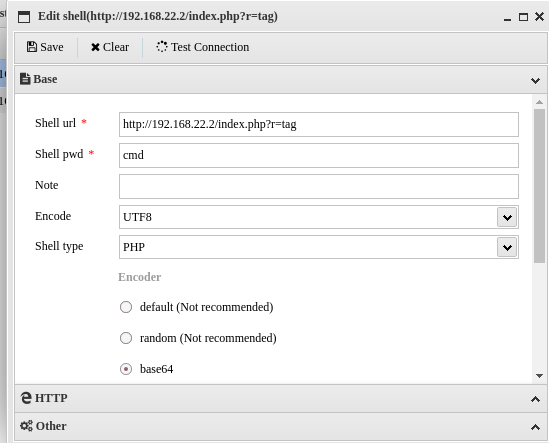549x443 pixels.
Task: Open the Shell type PHP dropdown
Action: tap(507, 247)
